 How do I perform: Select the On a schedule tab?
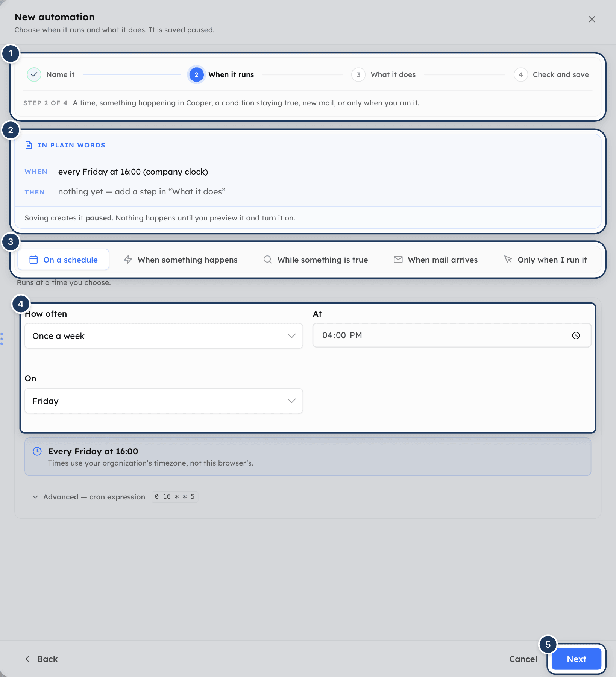click(63, 260)
